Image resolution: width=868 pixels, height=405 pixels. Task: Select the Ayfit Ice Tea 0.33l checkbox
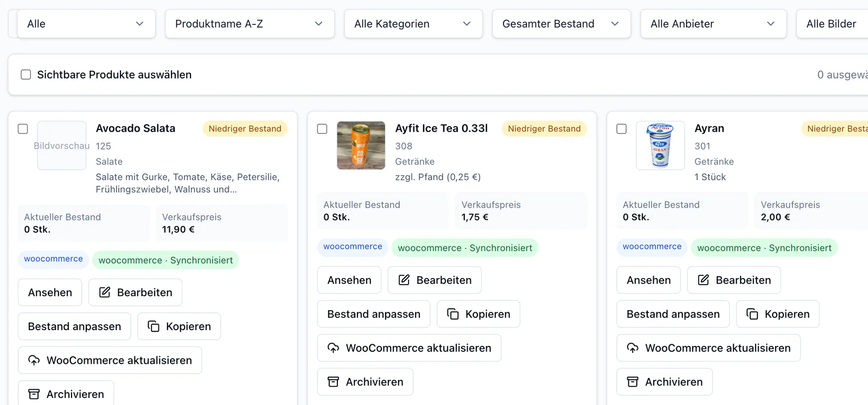tap(322, 129)
